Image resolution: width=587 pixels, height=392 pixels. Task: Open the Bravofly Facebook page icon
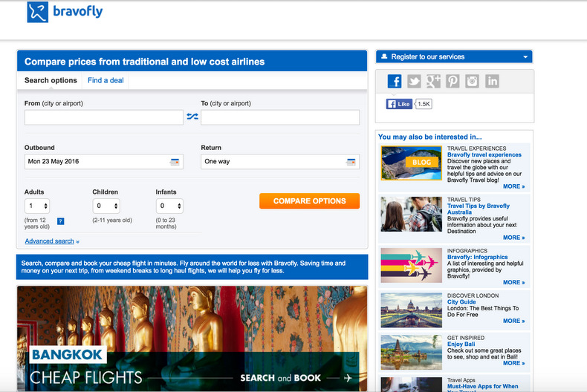click(395, 81)
